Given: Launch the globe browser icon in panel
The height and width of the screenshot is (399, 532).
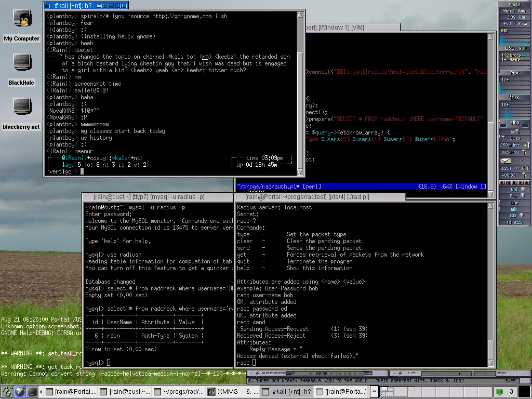Looking at the screenshot, I should pyautogui.click(x=20, y=392).
